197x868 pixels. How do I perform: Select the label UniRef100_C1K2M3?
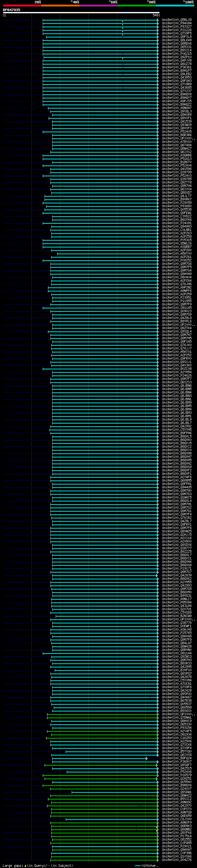pos(176,737)
